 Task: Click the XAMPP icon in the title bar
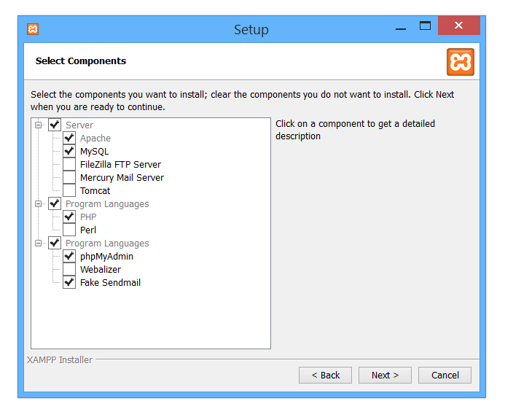coord(33,29)
